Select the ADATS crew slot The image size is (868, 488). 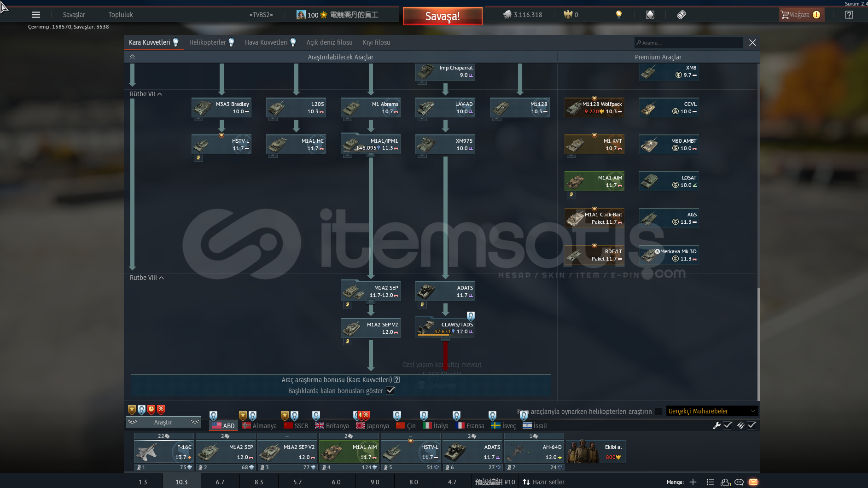coord(472,452)
